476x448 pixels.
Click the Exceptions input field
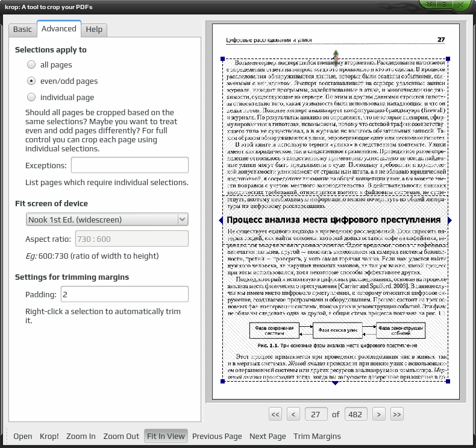pos(130,165)
